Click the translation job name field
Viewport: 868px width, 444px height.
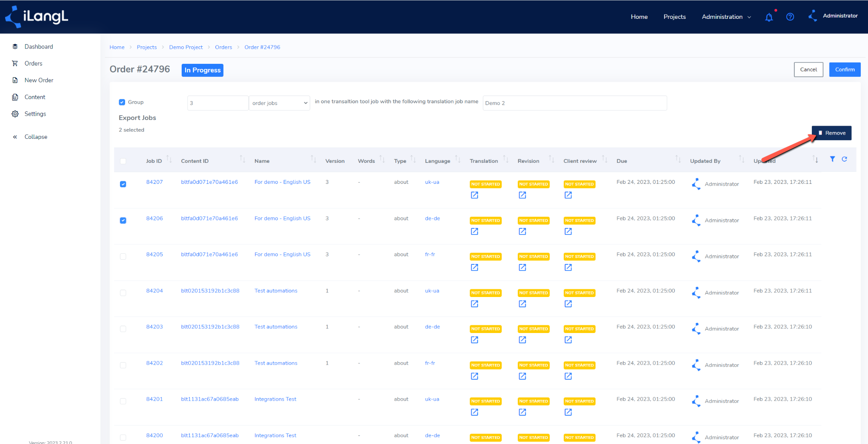click(x=575, y=103)
